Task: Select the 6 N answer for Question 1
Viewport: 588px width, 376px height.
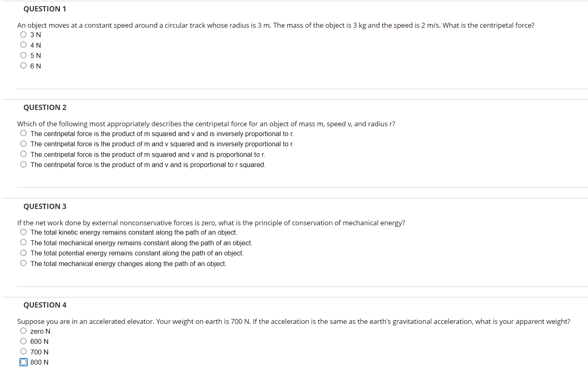Action: (x=23, y=65)
